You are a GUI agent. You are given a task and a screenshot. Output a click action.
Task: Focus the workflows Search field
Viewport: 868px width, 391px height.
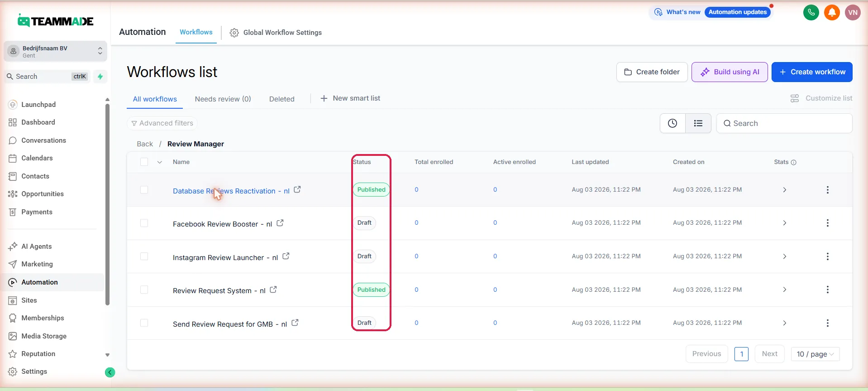[x=784, y=123]
